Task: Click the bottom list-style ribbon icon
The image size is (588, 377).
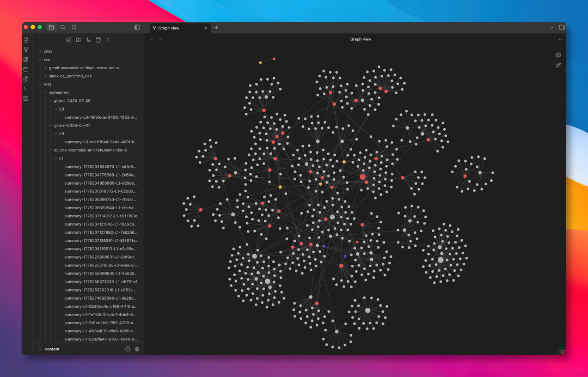Action: (x=26, y=98)
